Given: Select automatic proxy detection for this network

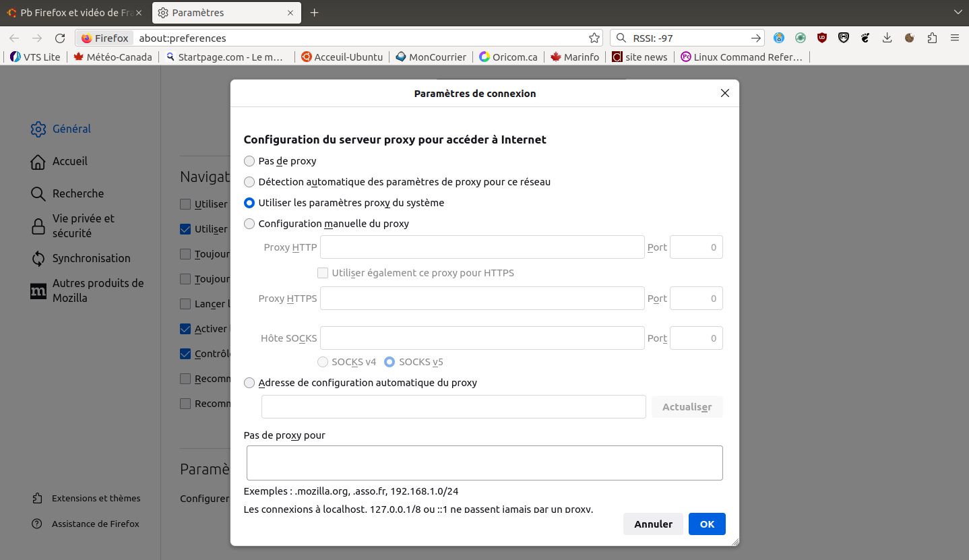Looking at the screenshot, I should 249,182.
